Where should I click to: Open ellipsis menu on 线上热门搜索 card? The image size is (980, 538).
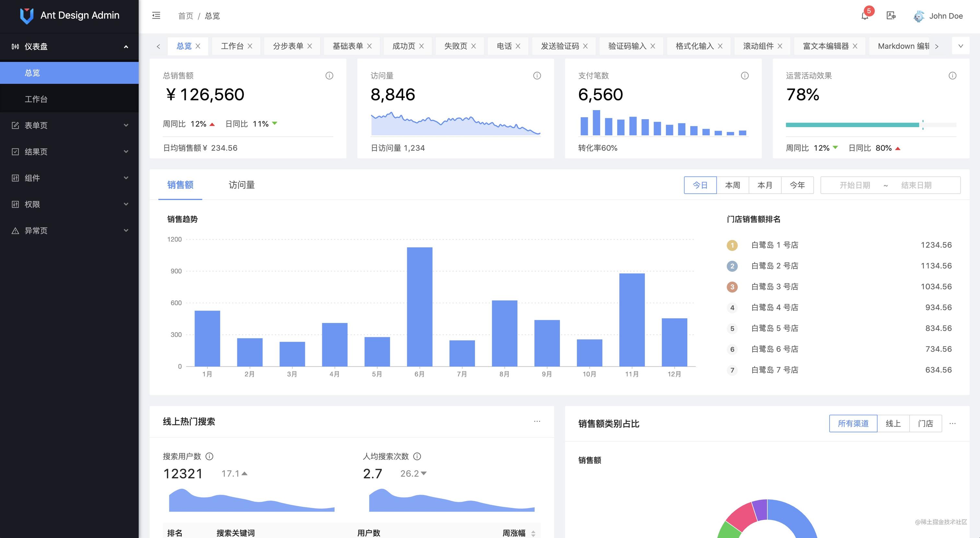point(537,421)
